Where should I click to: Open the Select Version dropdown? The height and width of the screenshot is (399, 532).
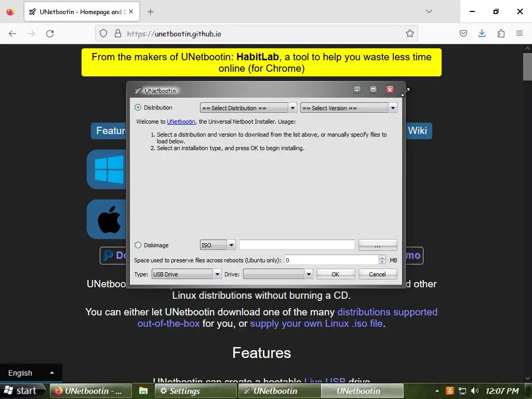[349, 108]
